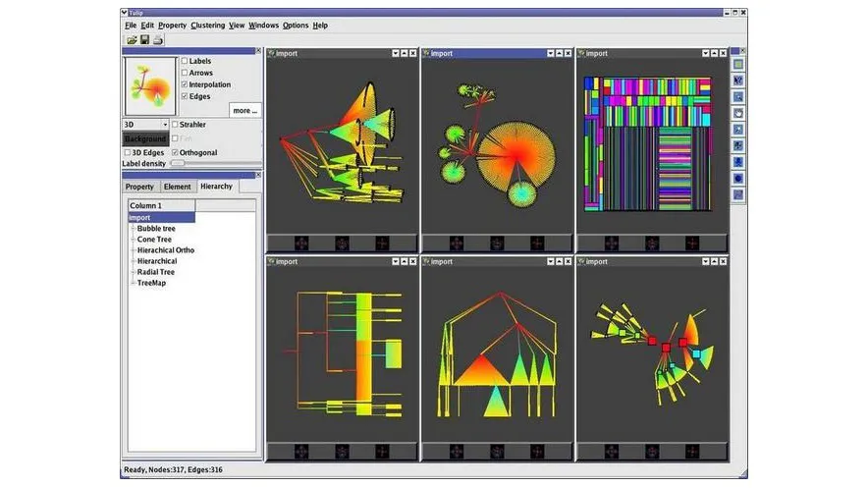Select 'Hierachical Ortho' in the hierarchy
Image resolution: width=868 pixels, height=488 pixels.
click(x=166, y=250)
